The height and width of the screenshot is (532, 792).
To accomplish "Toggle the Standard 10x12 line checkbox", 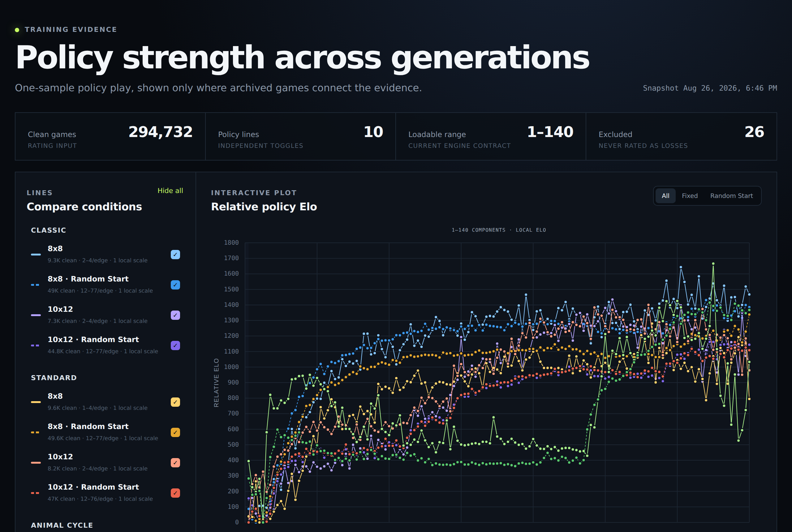I will 175,463.
